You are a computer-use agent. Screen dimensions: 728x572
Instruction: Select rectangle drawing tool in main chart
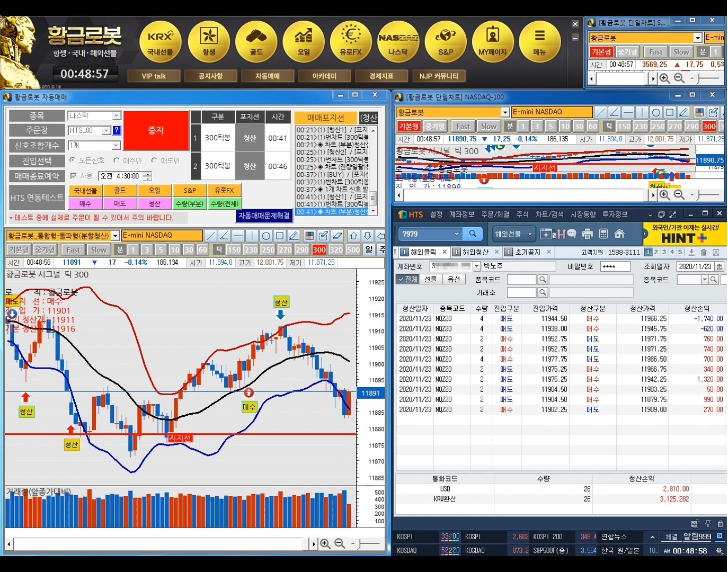click(280, 236)
